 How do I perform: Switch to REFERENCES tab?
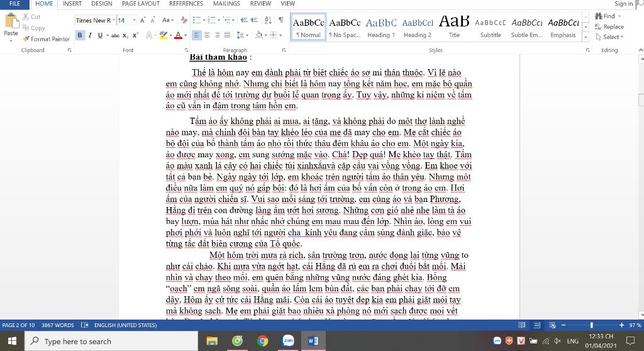point(186,4)
